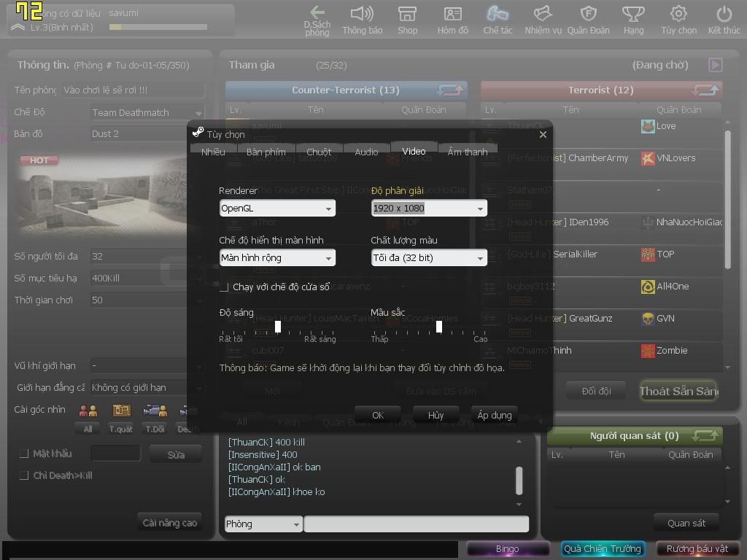Click the Kết thúc power icon

pyautogui.click(x=724, y=20)
